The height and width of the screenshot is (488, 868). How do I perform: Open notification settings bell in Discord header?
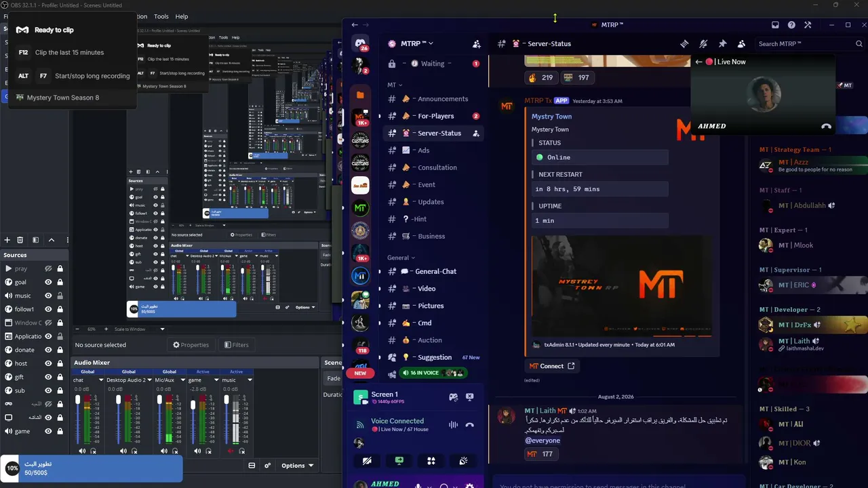pos(703,43)
